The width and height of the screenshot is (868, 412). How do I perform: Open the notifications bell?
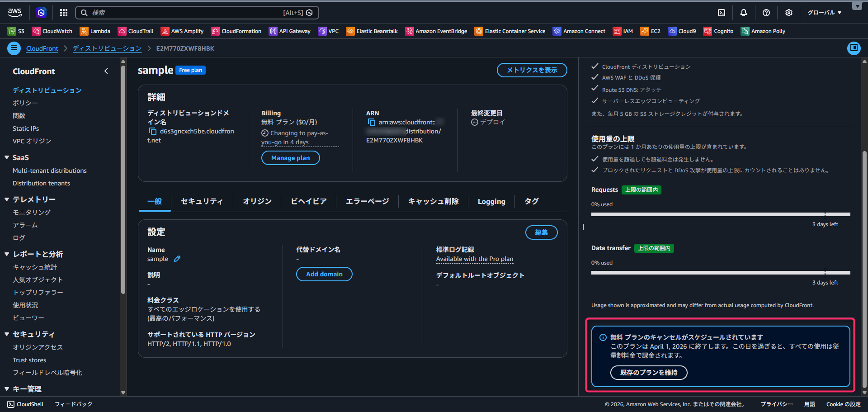click(x=744, y=13)
